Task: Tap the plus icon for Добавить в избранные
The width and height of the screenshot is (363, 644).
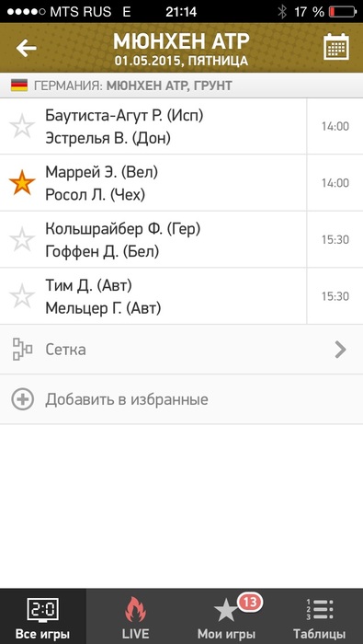Action: [x=23, y=399]
